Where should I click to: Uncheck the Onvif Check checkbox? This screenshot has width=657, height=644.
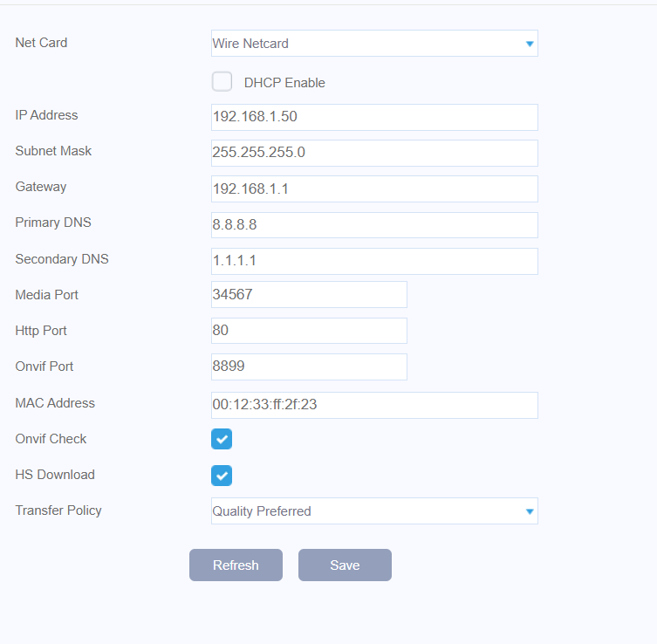coord(222,439)
